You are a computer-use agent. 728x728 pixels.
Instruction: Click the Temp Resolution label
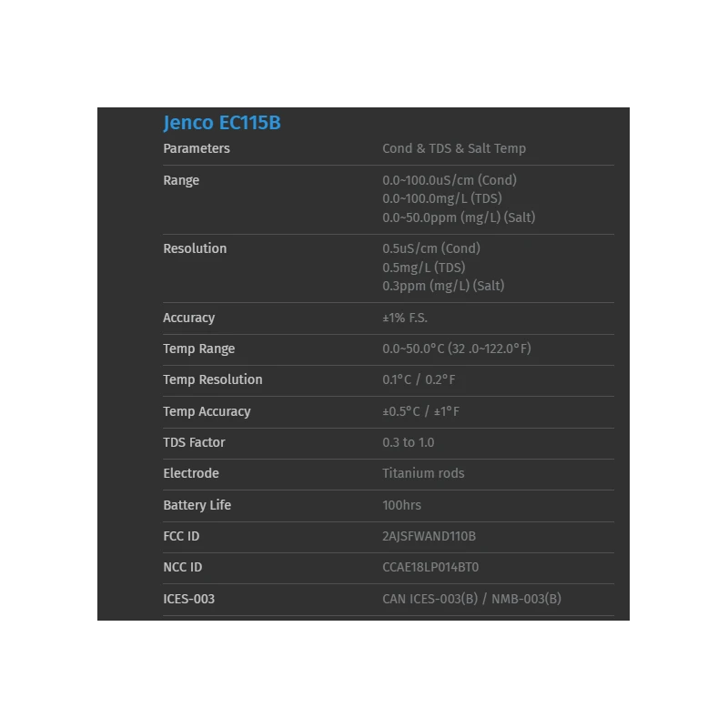[x=213, y=379]
